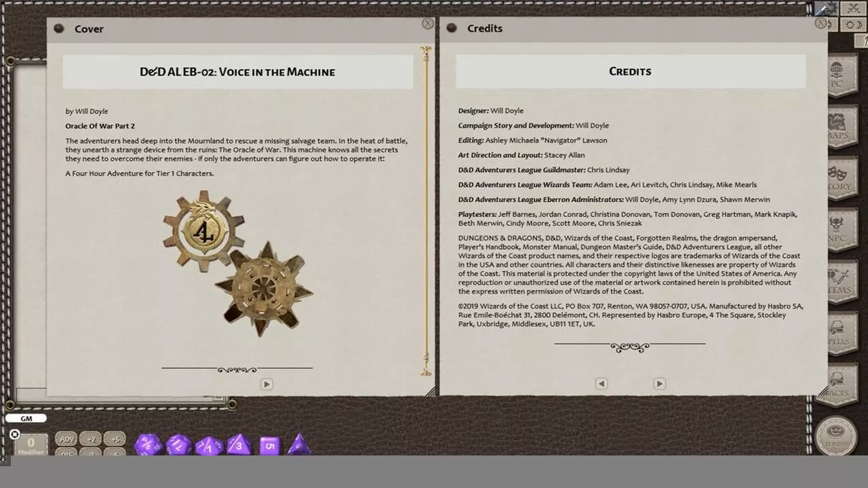
Task: Roll the purple d6 die showing 5
Action: pos(269,445)
